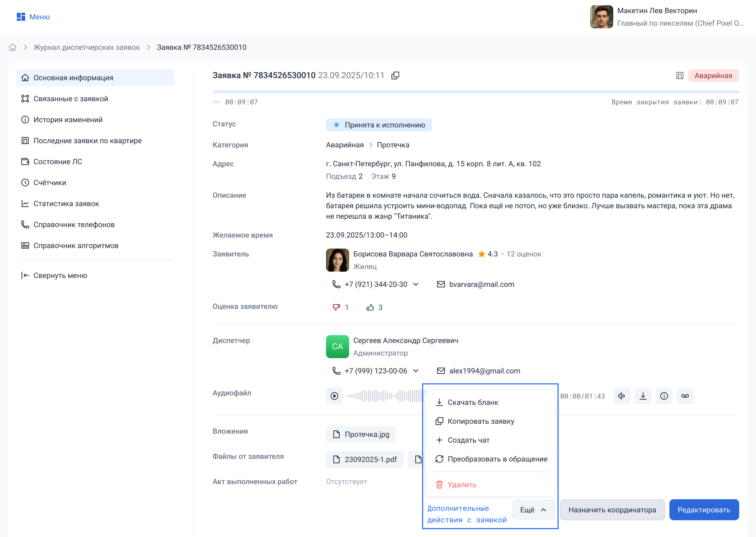This screenshot has width=756, height=537.
Task: Choose Преобразовать в обращение menu item
Action: [497, 459]
